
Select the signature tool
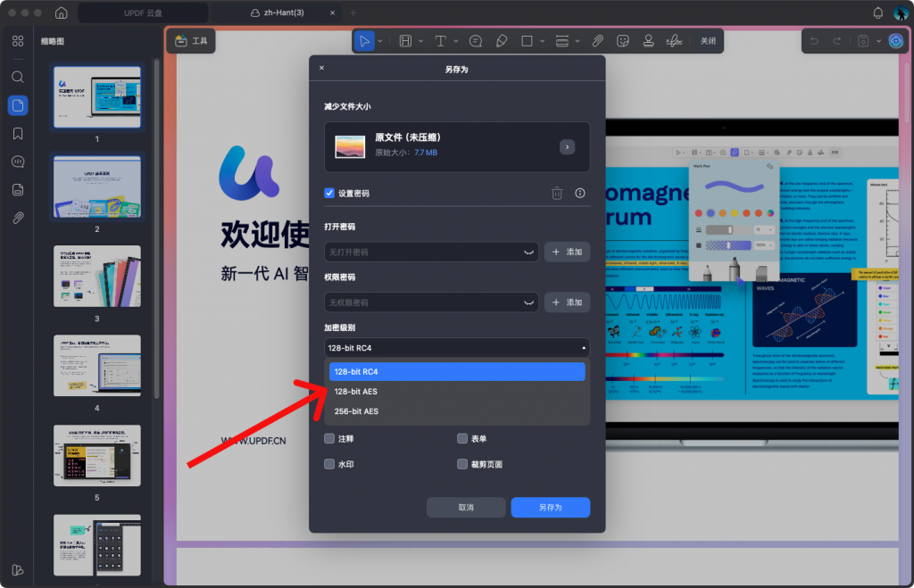pyautogui.click(x=674, y=41)
